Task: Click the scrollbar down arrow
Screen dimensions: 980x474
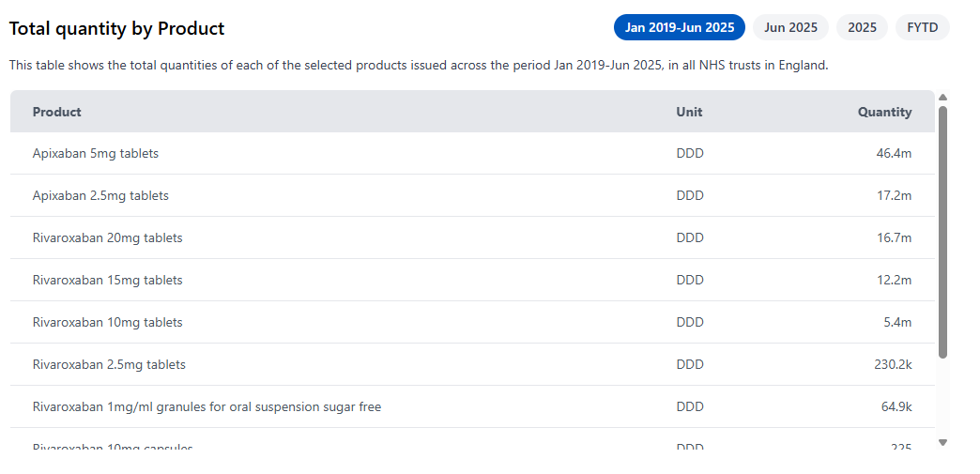Action: pyautogui.click(x=942, y=441)
